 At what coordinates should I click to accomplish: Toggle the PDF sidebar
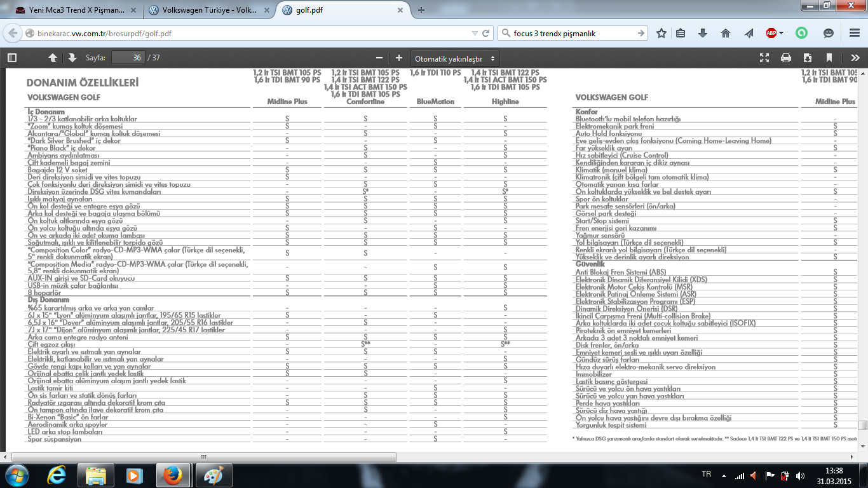(12, 58)
